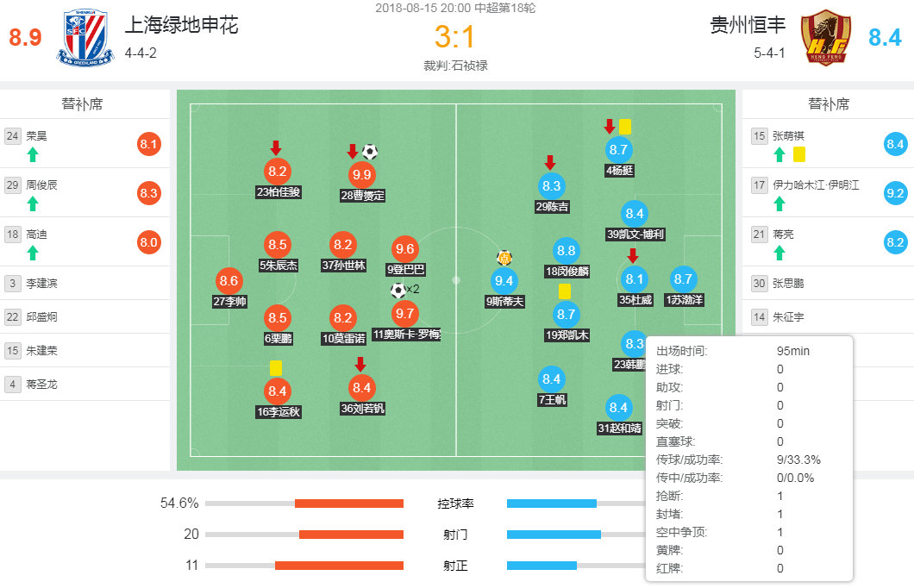Click the Guizhou Hengfeng club logo
The width and height of the screenshot is (914, 588).
(x=828, y=36)
